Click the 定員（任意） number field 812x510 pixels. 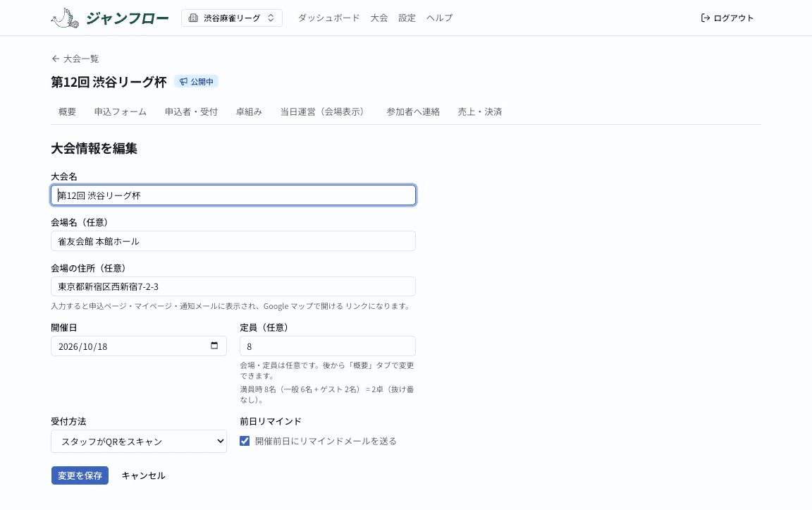(327, 346)
